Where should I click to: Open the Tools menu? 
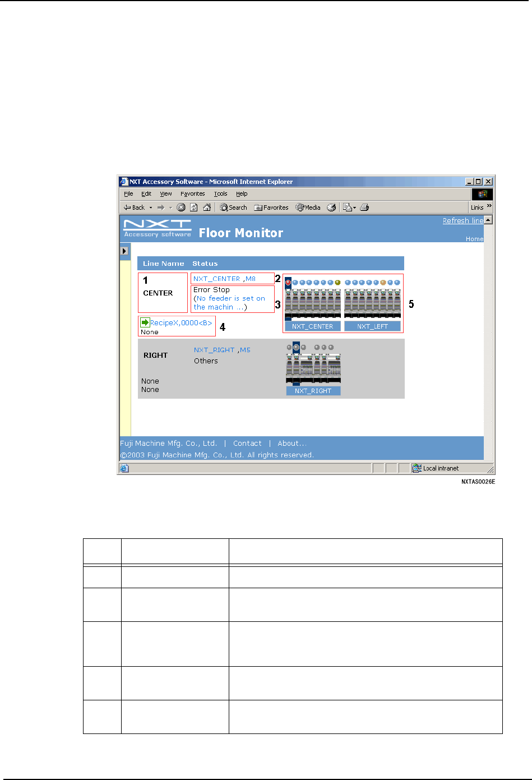[221, 193]
